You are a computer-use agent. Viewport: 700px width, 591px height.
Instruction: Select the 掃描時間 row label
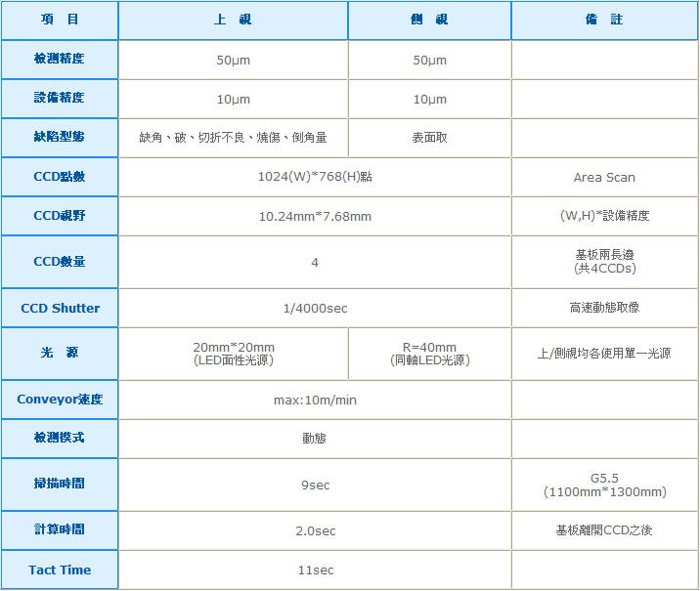point(60,485)
